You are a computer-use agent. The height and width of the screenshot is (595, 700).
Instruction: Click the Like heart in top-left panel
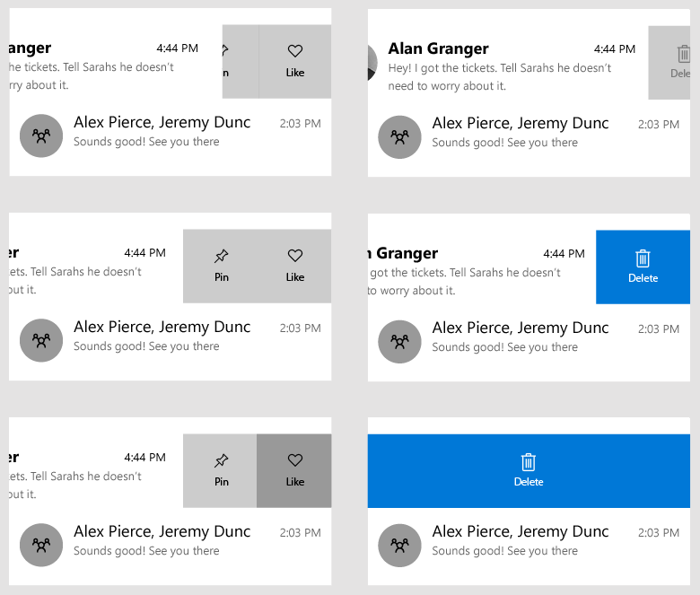[x=295, y=62]
